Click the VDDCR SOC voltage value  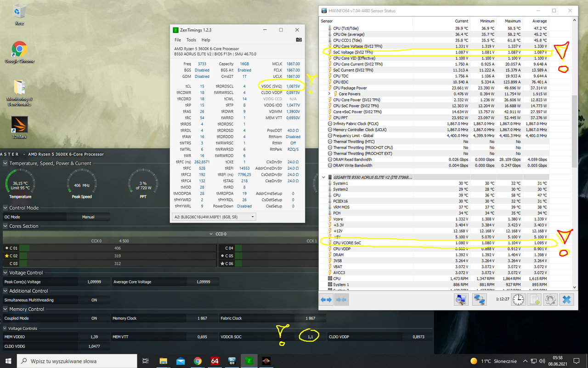310,337
